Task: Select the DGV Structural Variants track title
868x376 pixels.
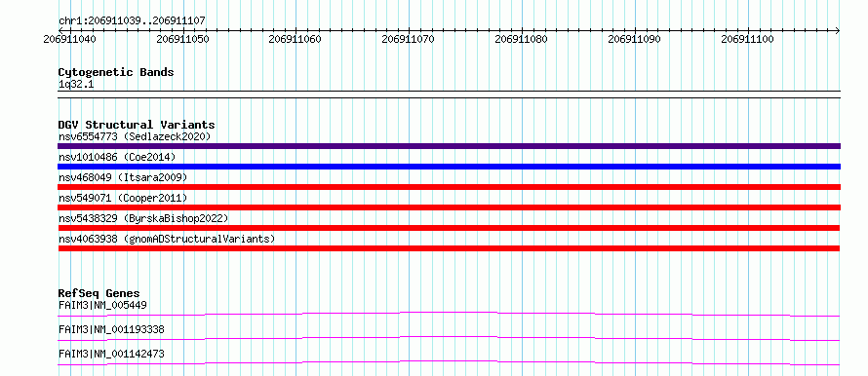Action: tap(137, 125)
